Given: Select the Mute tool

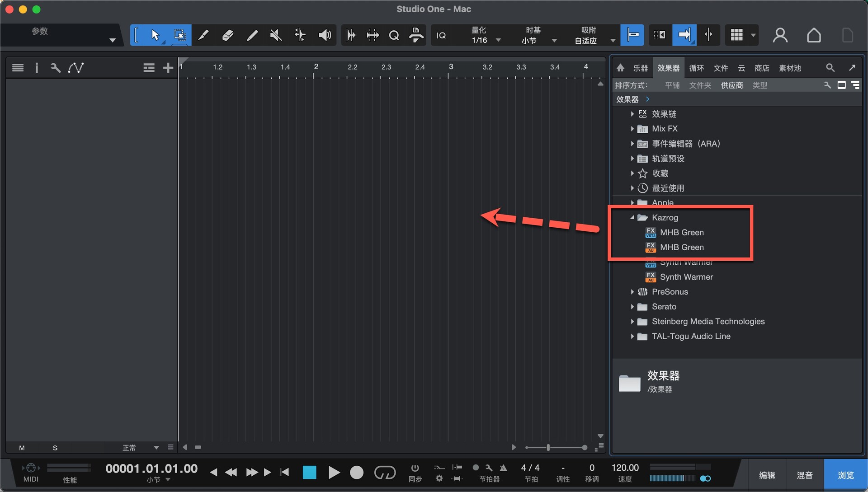Looking at the screenshot, I should click(x=275, y=35).
